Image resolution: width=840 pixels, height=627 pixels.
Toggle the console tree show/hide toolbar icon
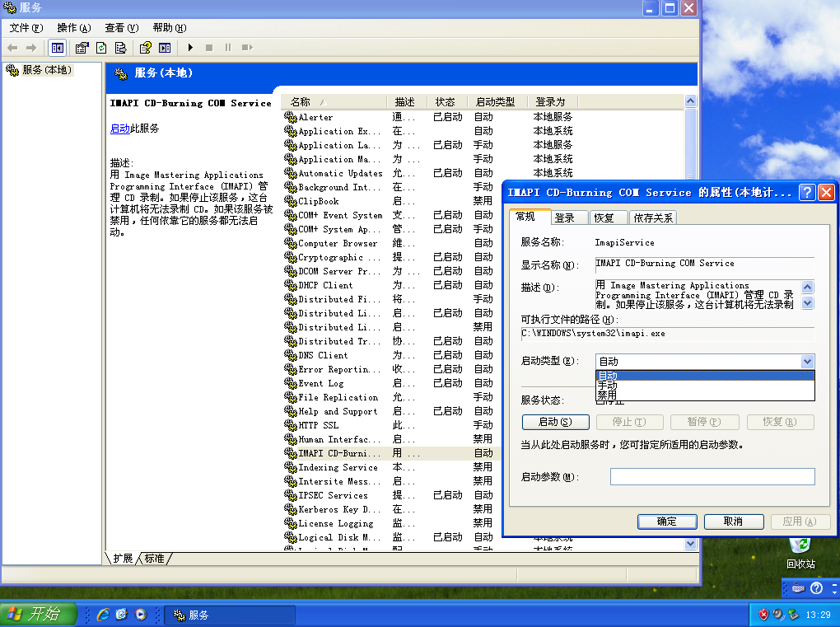(58, 48)
